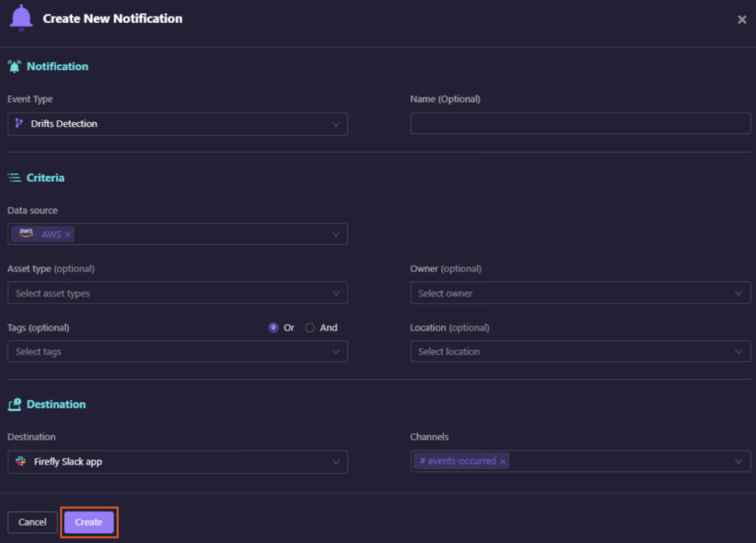This screenshot has width=756, height=543.
Task: Click the Notification section heading
Action: pos(57,67)
